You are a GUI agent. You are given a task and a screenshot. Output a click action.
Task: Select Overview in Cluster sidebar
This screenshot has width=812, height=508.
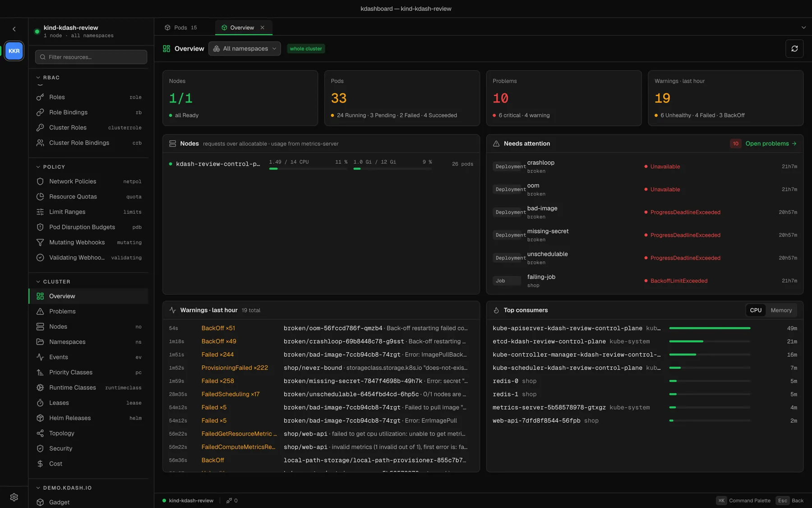coord(88,296)
